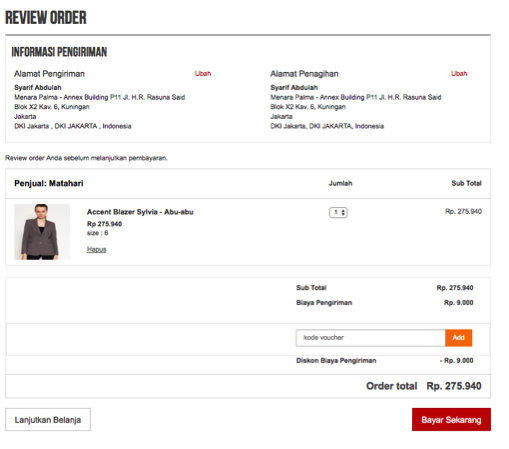This screenshot has width=509, height=449.
Task: Remove item using the Hapus link
Action: pos(96,249)
